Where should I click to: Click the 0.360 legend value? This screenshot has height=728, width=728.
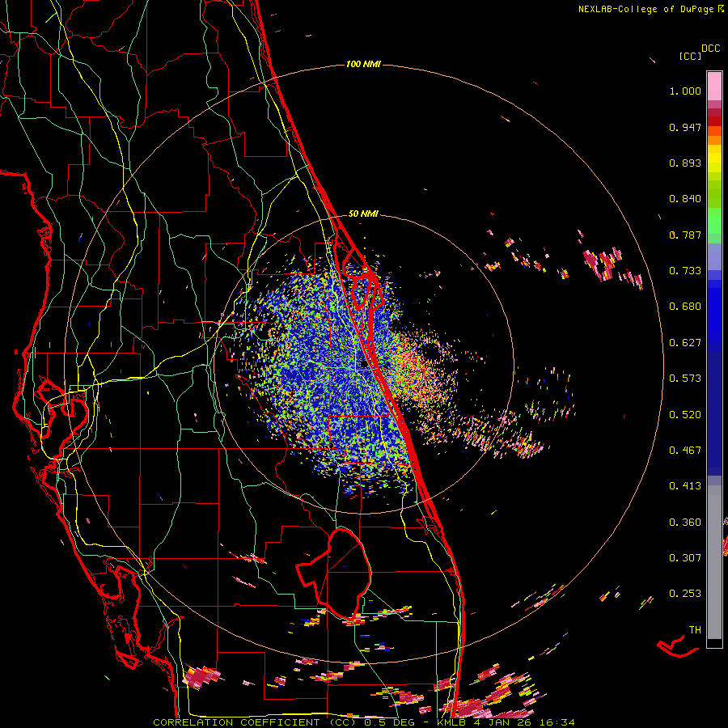point(685,523)
